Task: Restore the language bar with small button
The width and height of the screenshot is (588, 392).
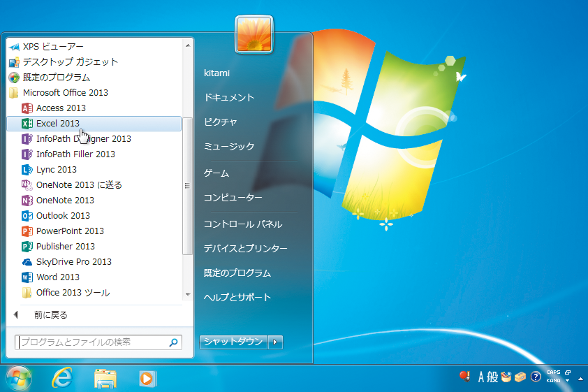Action: (568, 372)
